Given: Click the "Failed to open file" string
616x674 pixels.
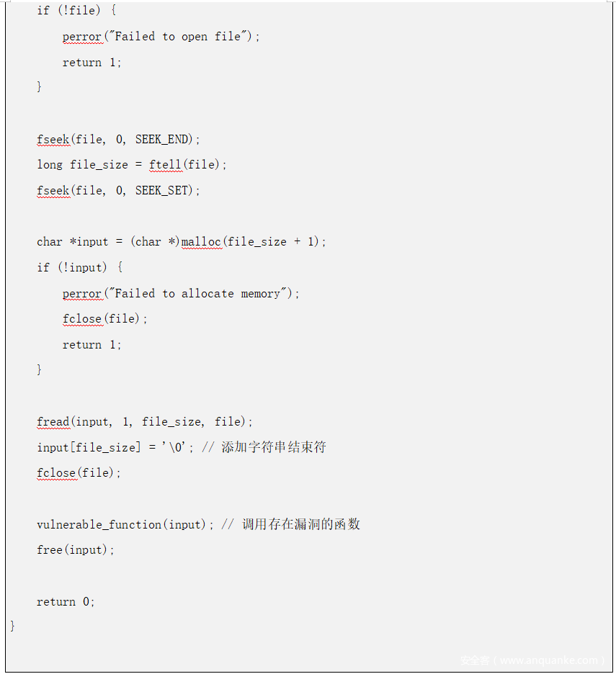Looking at the screenshot, I should pyautogui.click(x=179, y=37).
